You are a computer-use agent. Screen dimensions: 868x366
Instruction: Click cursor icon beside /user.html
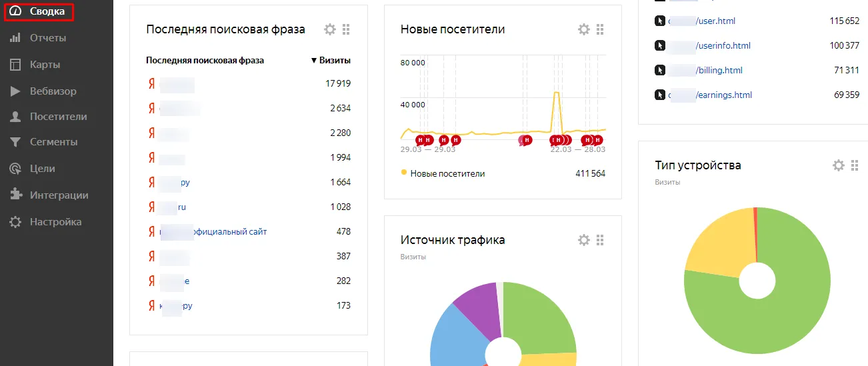point(660,21)
